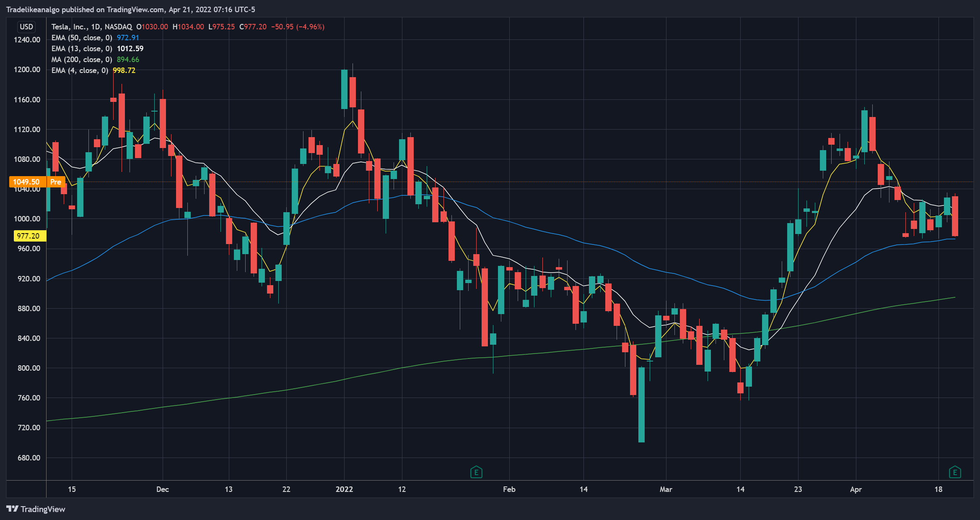Screen dimensions: 980x520
Task: Click the 18 date label on time axis
Action: tap(939, 489)
